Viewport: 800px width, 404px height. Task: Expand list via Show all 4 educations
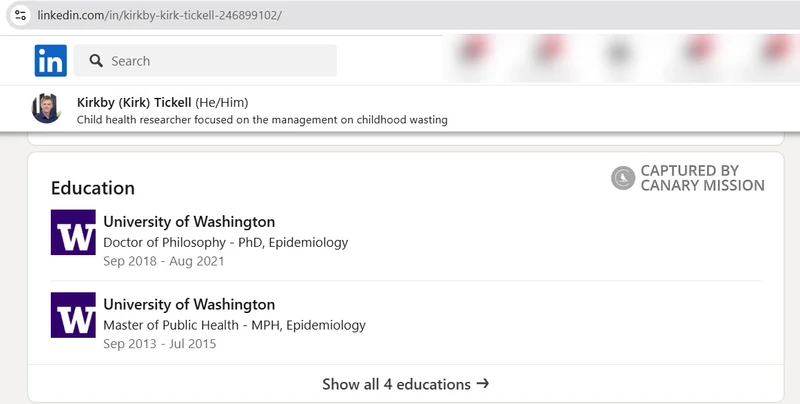pyautogui.click(x=406, y=384)
